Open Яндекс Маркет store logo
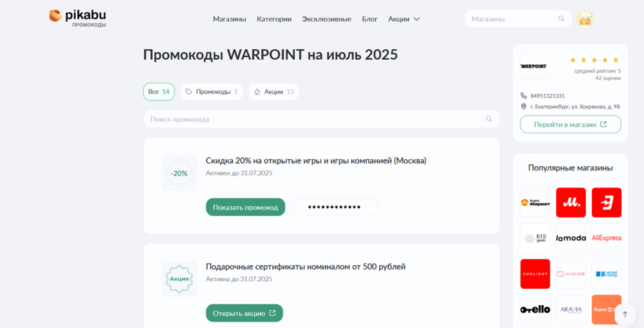 click(x=535, y=203)
